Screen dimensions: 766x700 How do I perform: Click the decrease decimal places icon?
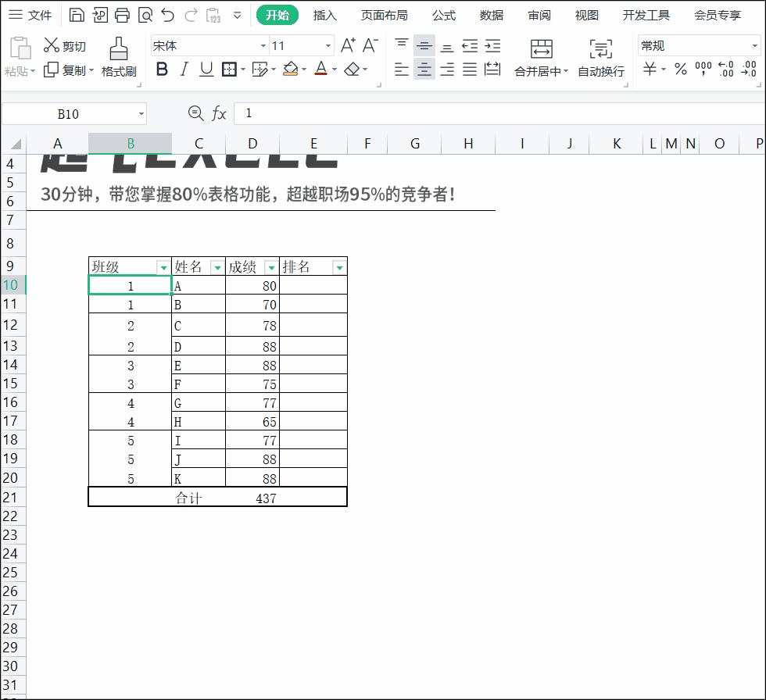tap(749, 69)
